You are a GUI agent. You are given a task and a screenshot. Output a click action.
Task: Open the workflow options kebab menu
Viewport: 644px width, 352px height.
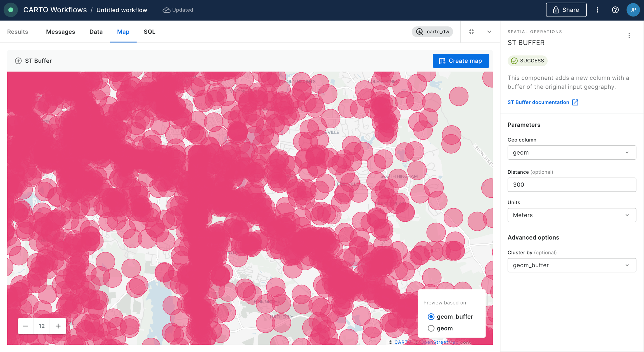click(x=597, y=10)
